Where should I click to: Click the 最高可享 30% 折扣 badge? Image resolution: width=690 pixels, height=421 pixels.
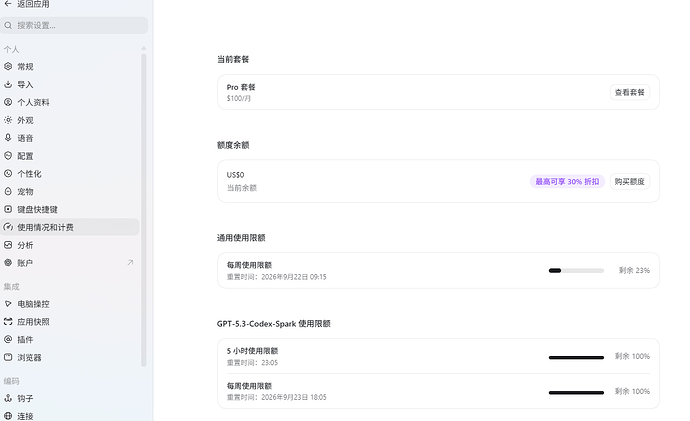click(567, 181)
